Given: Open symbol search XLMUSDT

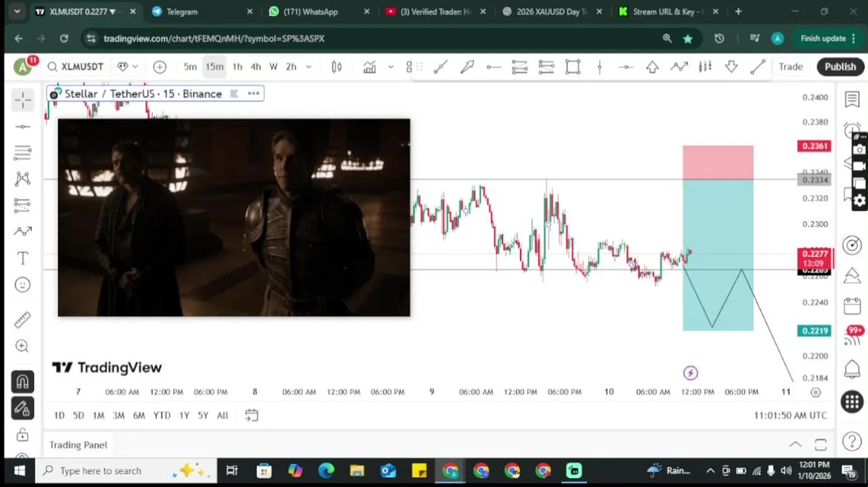Looking at the screenshot, I should click(x=75, y=66).
